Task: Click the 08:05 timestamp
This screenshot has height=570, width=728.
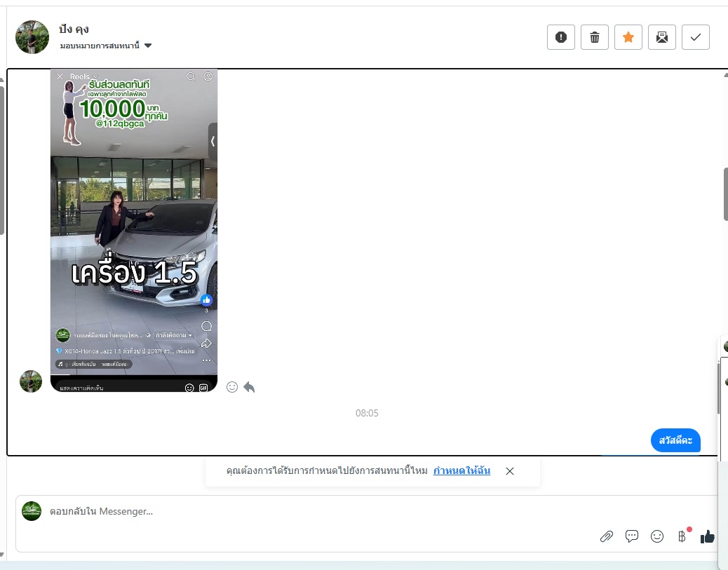Action: coord(367,413)
